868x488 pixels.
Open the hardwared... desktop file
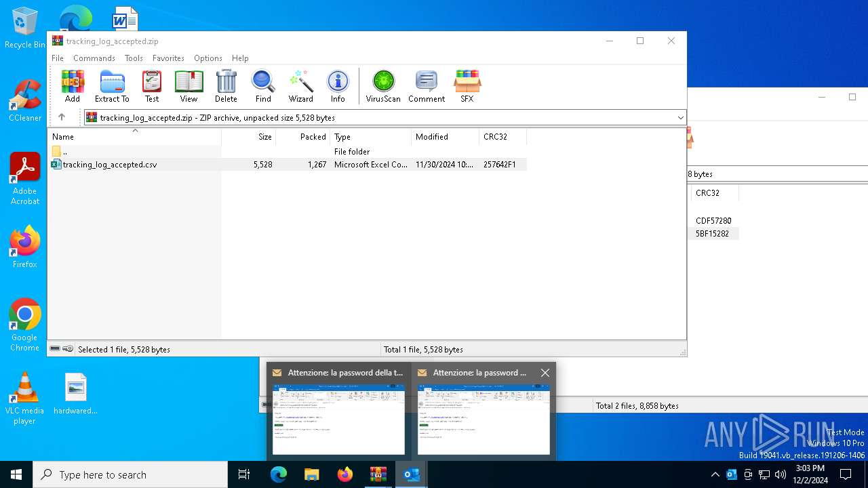coord(76,394)
